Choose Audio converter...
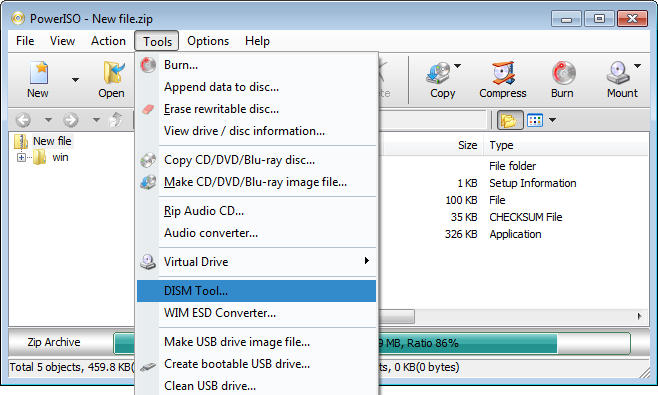Image resolution: width=658 pixels, height=395 pixels. pyautogui.click(x=256, y=233)
